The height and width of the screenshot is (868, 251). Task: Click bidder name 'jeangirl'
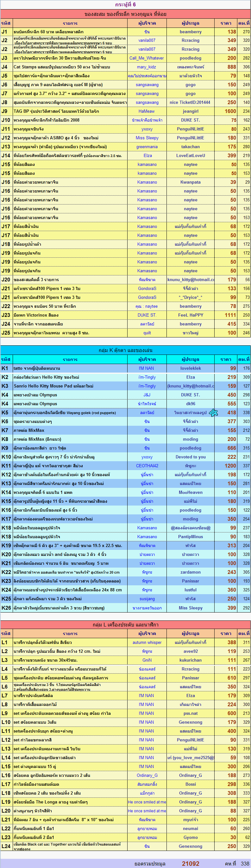(x=190, y=111)
